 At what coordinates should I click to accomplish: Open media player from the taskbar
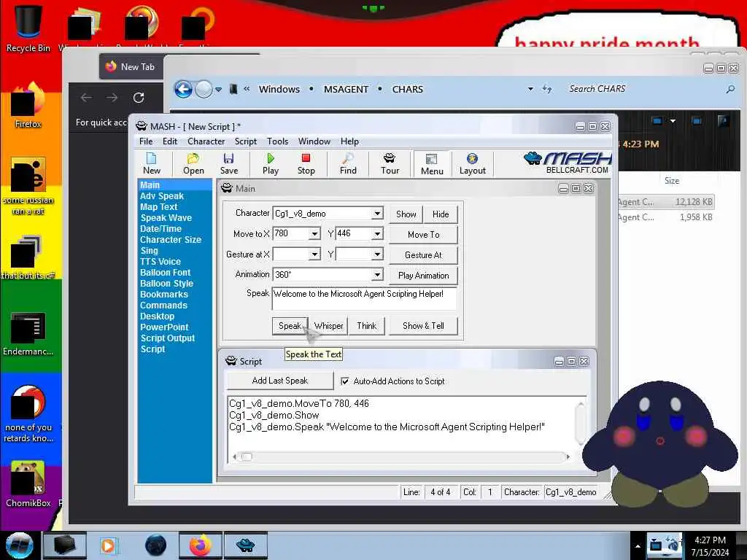[x=108, y=545]
